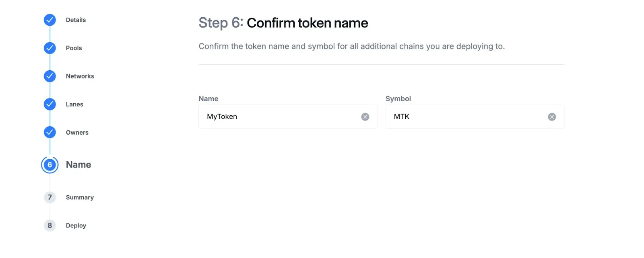
Task: Click the Networks step checkmark icon
Action: coord(50,76)
